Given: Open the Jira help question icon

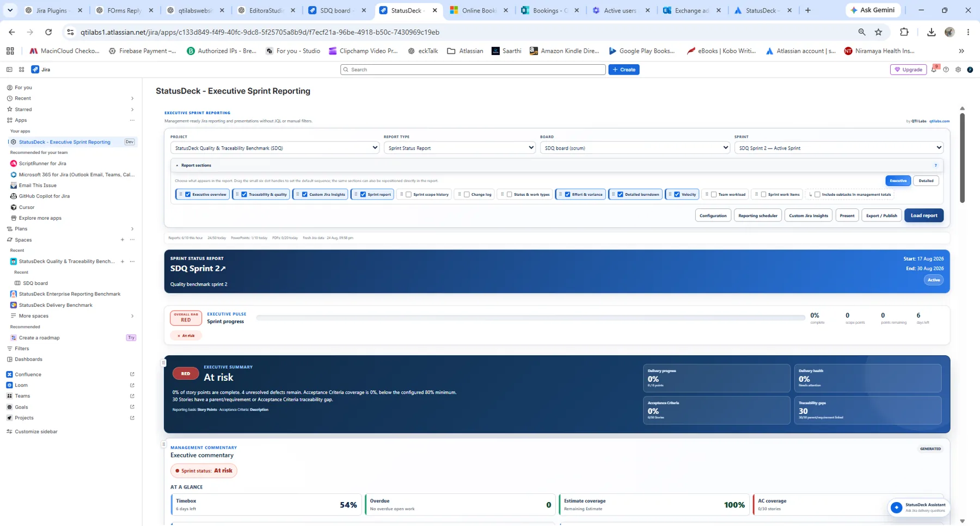Looking at the screenshot, I should click(946, 70).
